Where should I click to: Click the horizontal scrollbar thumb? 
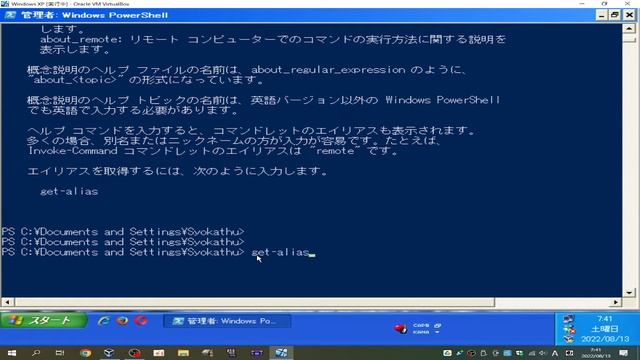254,302
